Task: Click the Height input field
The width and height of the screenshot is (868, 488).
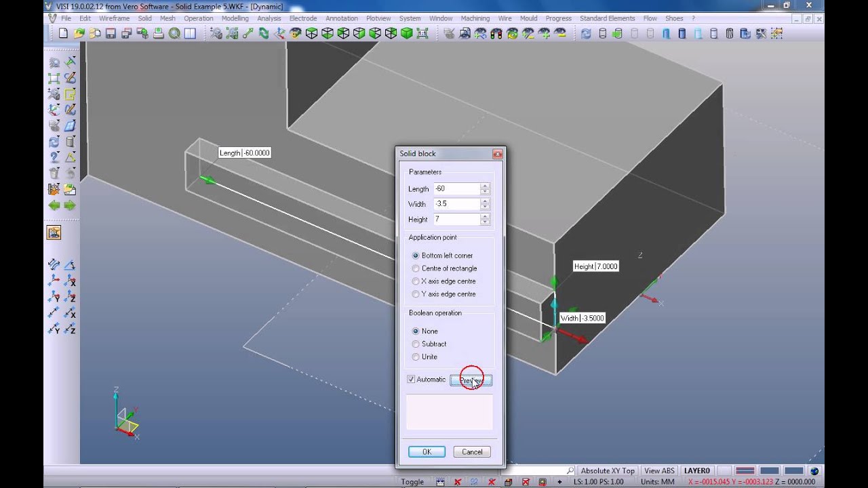Action: (456, 220)
